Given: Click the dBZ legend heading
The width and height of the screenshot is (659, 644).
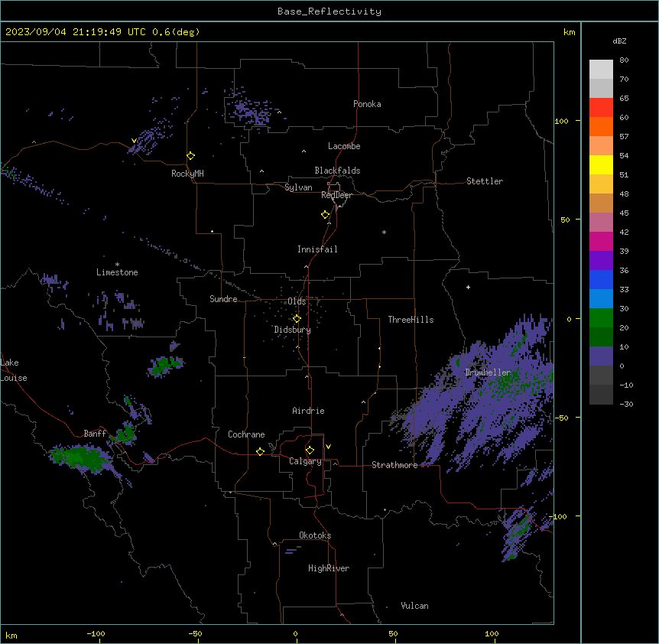Looking at the screenshot, I should click(x=619, y=41).
